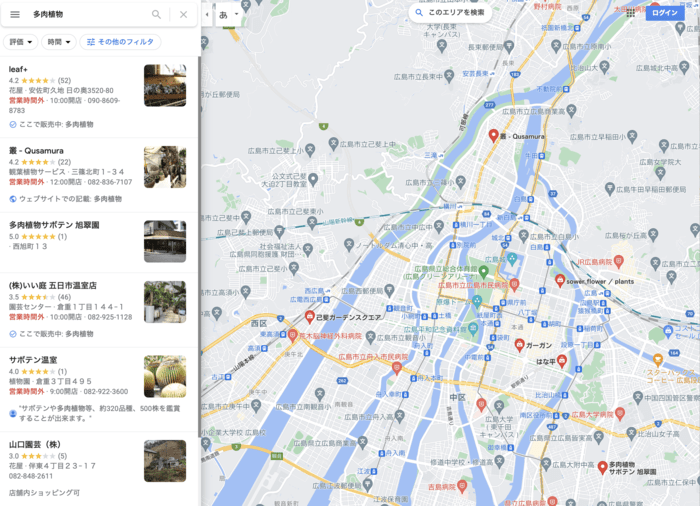Open the 評価 rating filter dropdown
This screenshot has height=506, width=700.
(x=21, y=42)
